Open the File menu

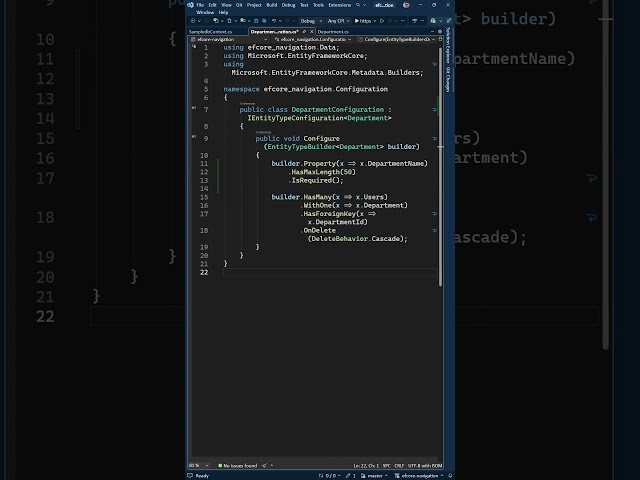click(x=200, y=5)
